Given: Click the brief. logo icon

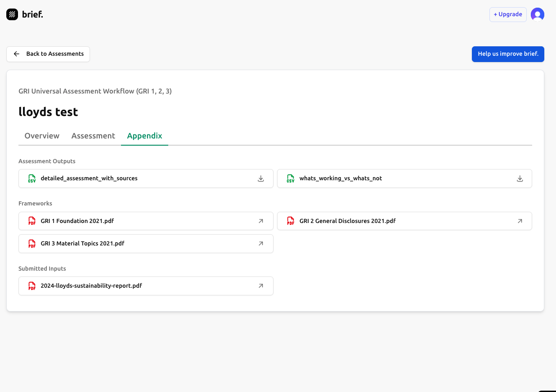Looking at the screenshot, I should tap(12, 14).
